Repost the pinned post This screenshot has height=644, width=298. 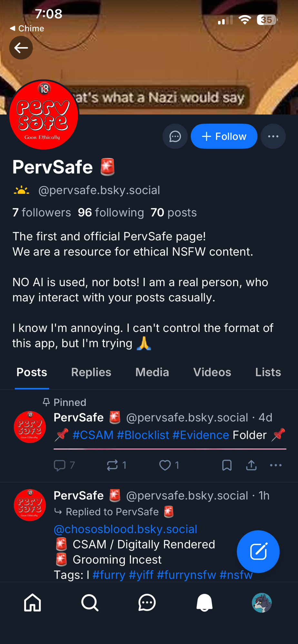tap(112, 465)
